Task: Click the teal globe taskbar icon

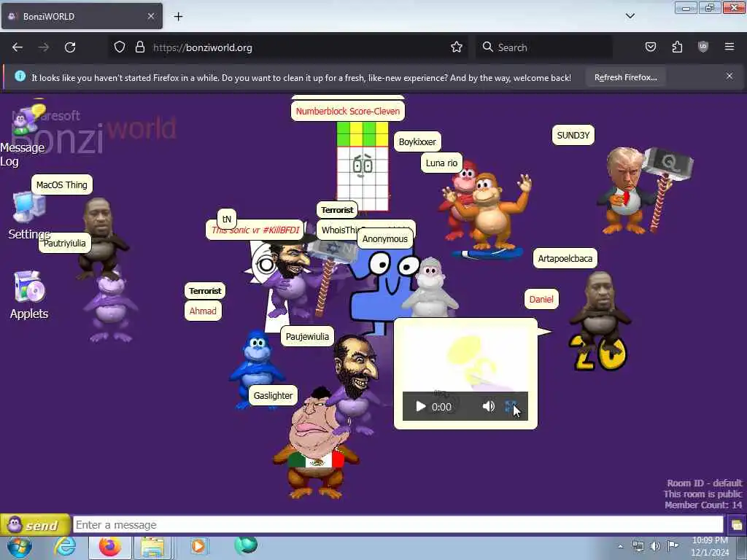Action: 246,545
